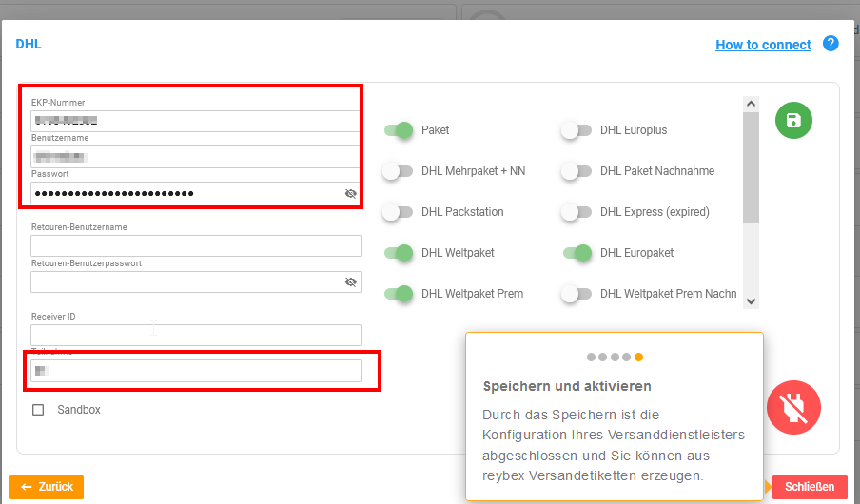This screenshot has width=860, height=504.
Task: Turn on DHL Paket Nachnahme toggle
Action: tap(577, 171)
